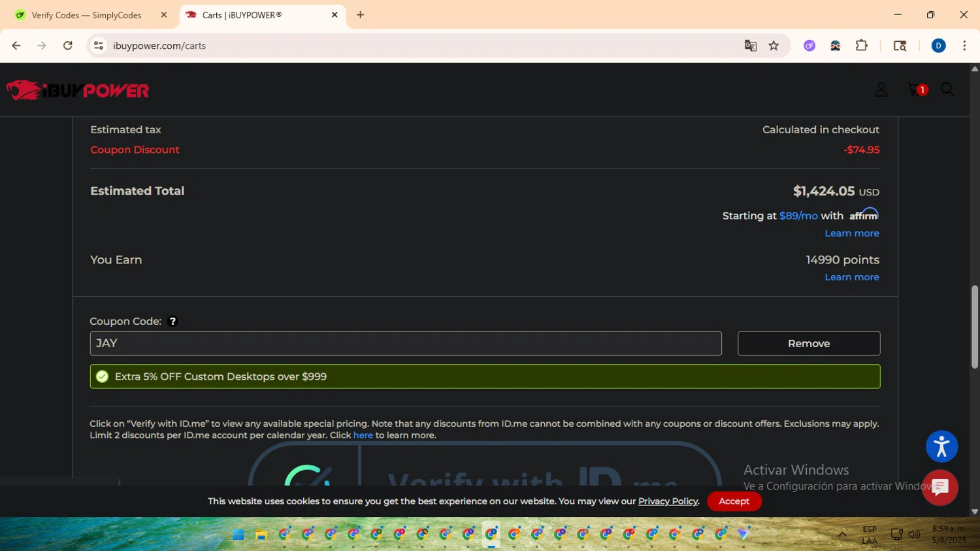Open the clock and date in taskbar

pos(949,535)
